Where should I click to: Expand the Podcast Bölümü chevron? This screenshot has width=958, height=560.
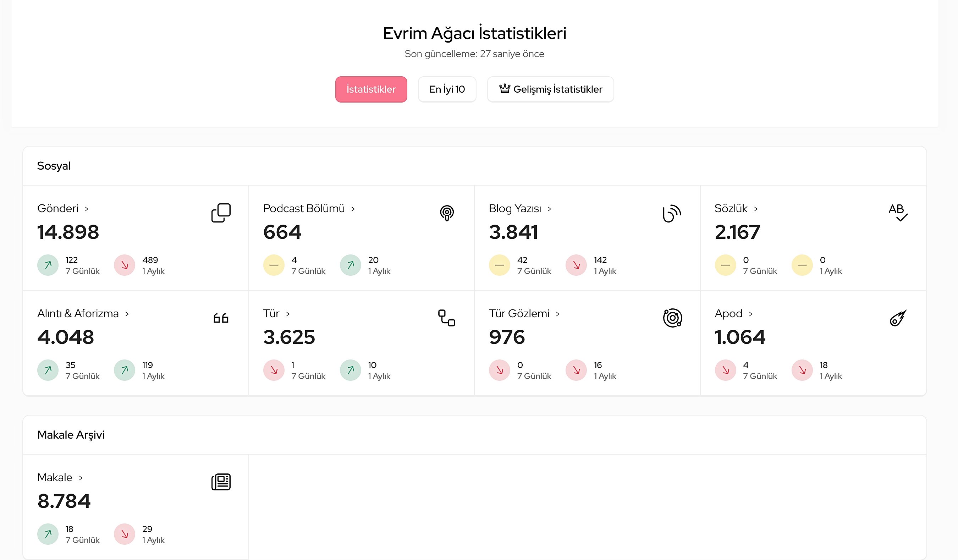click(353, 209)
